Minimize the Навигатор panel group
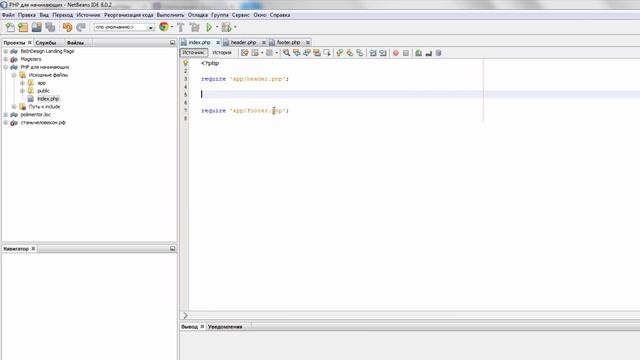 [x=172, y=249]
